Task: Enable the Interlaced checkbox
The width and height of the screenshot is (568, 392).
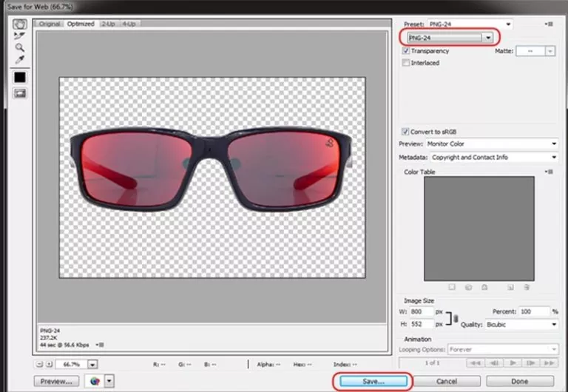Action: pyautogui.click(x=406, y=63)
